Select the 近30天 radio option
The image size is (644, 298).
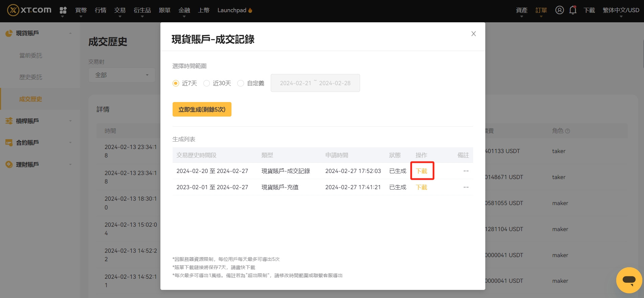coord(206,83)
